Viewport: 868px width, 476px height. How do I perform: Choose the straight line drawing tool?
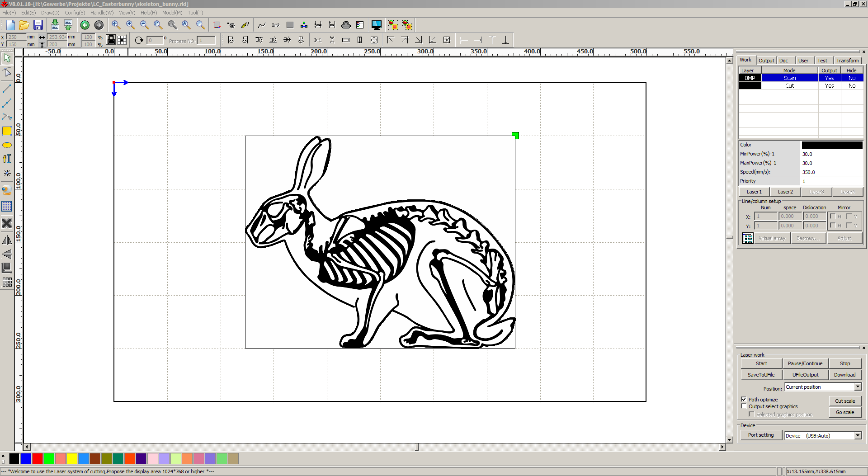coord(7,89)
